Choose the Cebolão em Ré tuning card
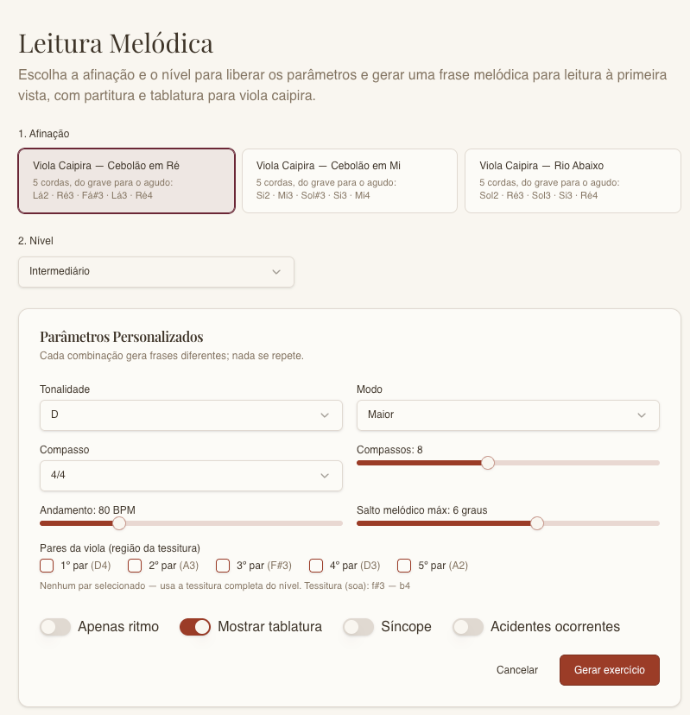The width and height of the screenshot is (690, 715). tap(126, 181)
